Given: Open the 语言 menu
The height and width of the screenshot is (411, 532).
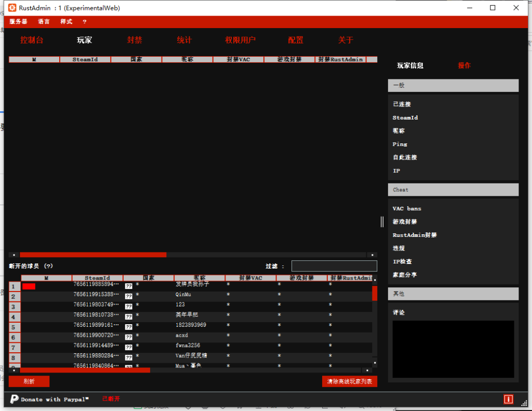Looking at the screenshot, I should point(44,21).
